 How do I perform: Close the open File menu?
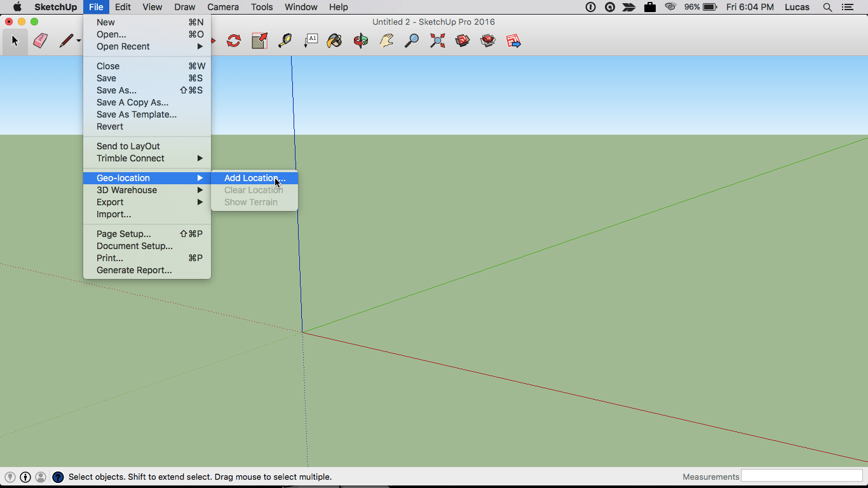[x=96, y=7]
